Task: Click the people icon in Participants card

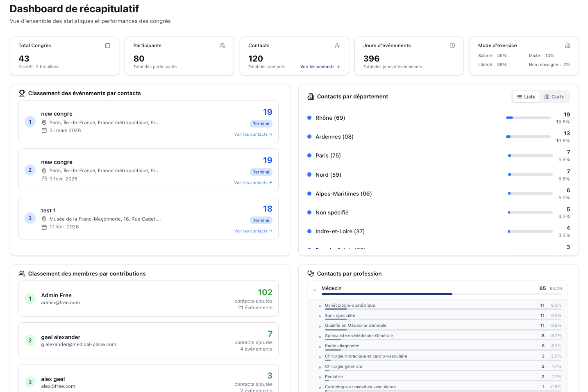Action: pos(222,46)
